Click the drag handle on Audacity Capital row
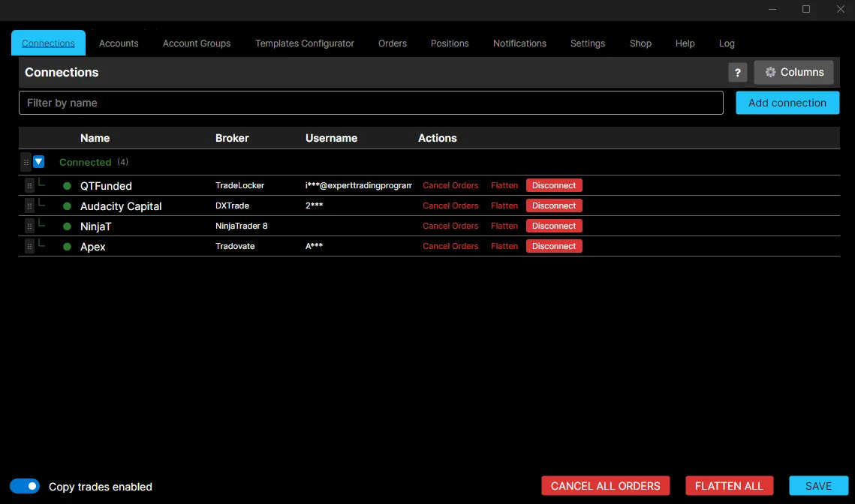 (29, 206)
